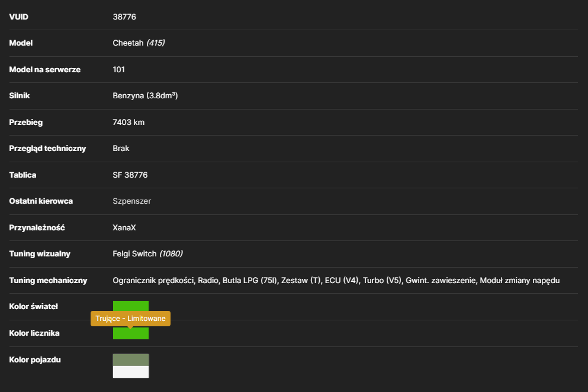The image size is (588, 392).
Task: Click the Ostatni kierowca label
Action: pyautogui.click(x=41, y=201)
